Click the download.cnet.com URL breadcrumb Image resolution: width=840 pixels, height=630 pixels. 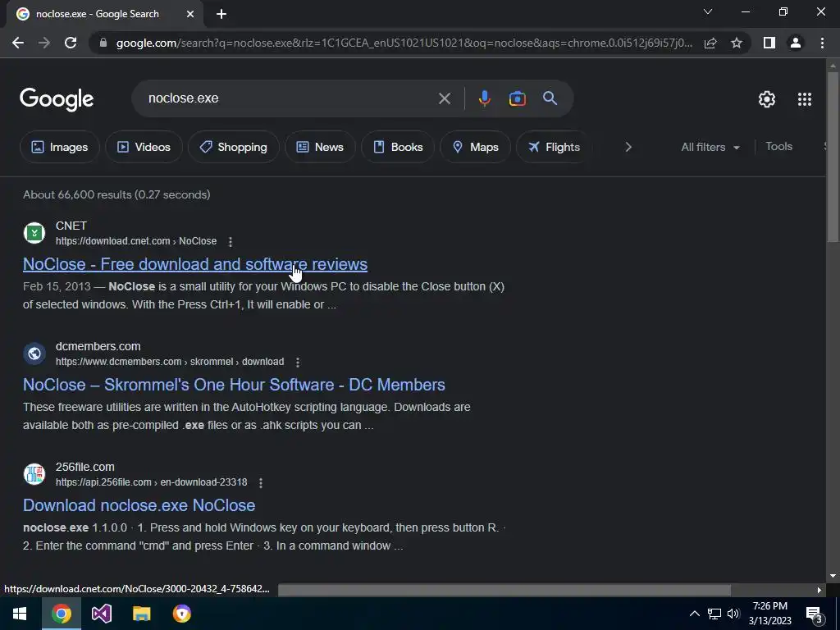(136, 241)
